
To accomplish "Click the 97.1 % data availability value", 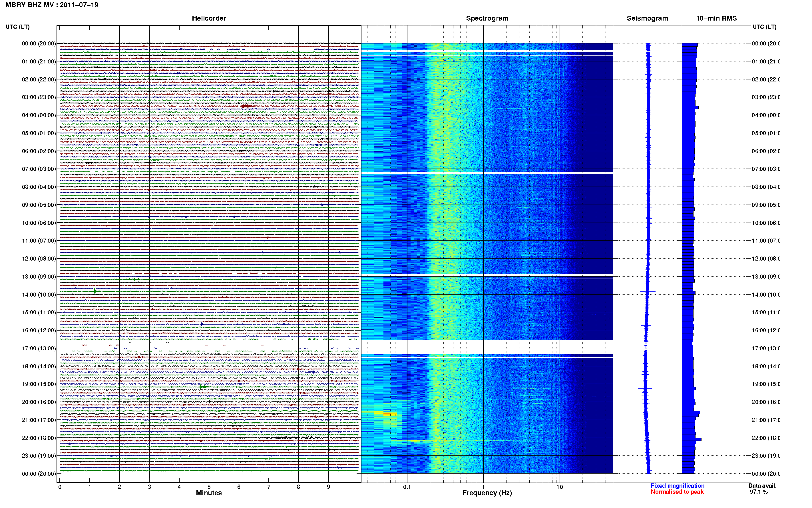I will coord(759,492).
